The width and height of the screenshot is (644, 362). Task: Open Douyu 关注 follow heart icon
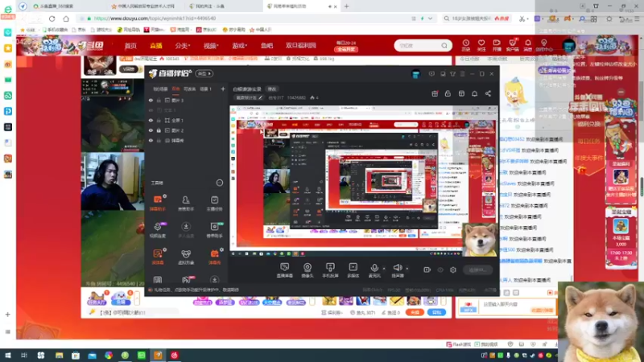[x=481, y=45]
